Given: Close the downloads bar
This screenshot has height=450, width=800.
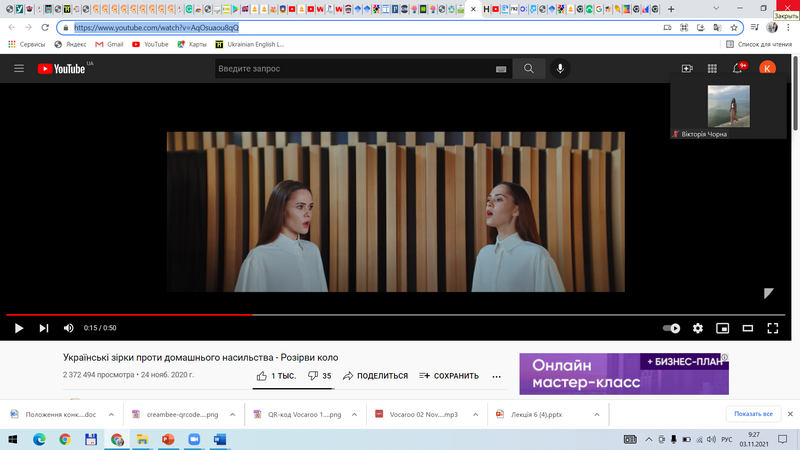Looking at the screenshot, I should (790, 414).
